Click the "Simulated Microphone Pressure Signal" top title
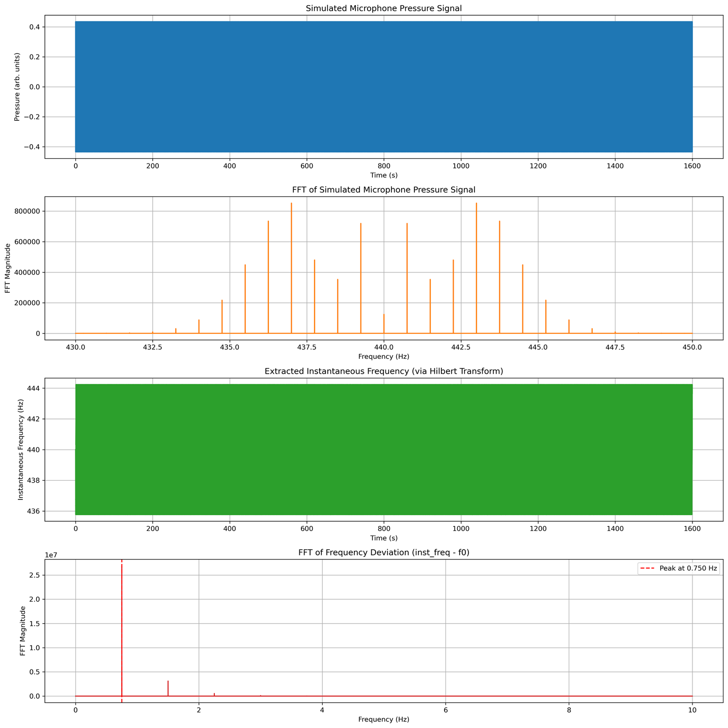The height and width of the screenshot is (728, 728). 383,8
